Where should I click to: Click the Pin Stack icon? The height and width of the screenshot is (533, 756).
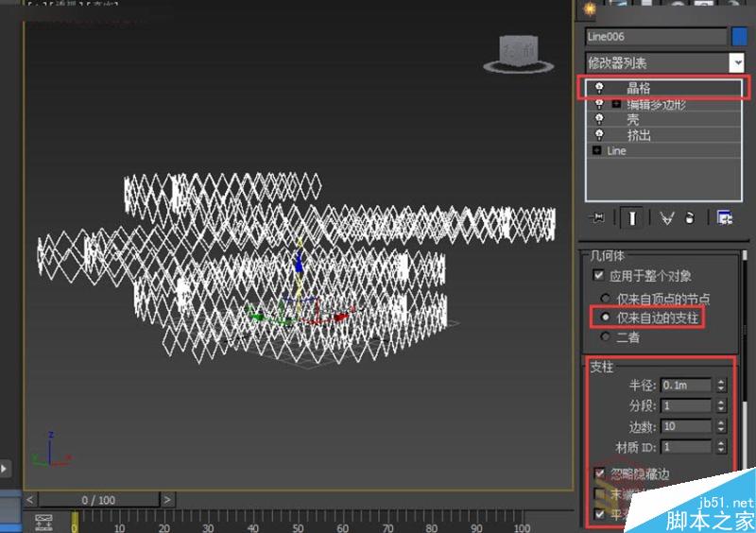coord(597,218)
